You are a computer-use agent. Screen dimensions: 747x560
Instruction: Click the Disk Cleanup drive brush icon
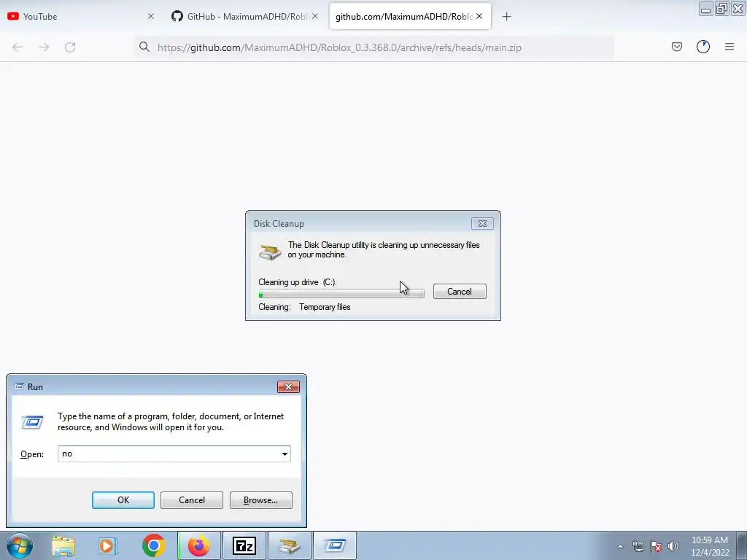pos(270,252)
